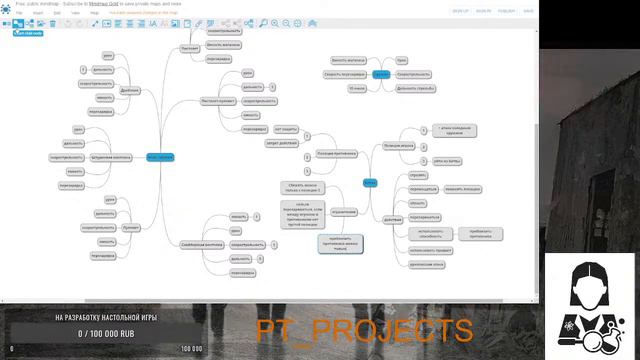
Task: Click the second grayed-out share icon
Action: click(x=237, y=24)
